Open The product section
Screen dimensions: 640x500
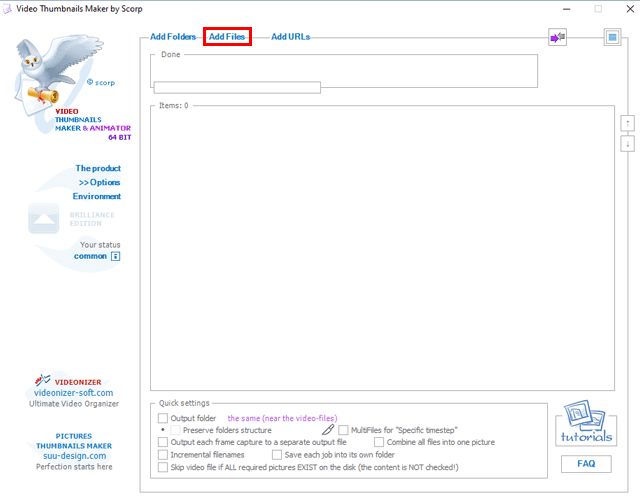pos(98,168)
